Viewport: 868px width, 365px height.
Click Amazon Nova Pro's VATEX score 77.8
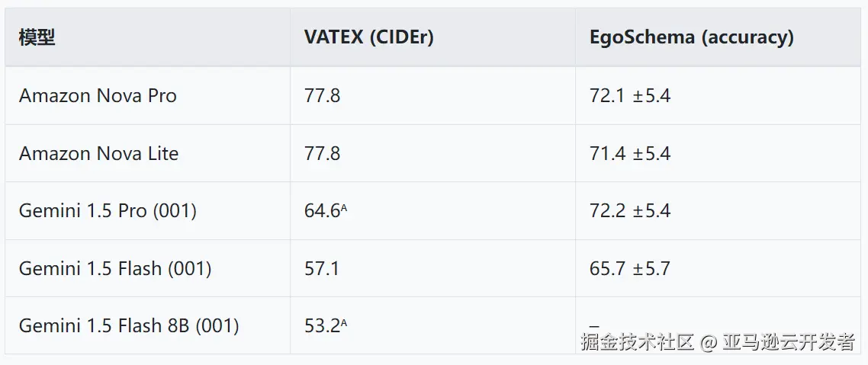(x=322, y=96)
